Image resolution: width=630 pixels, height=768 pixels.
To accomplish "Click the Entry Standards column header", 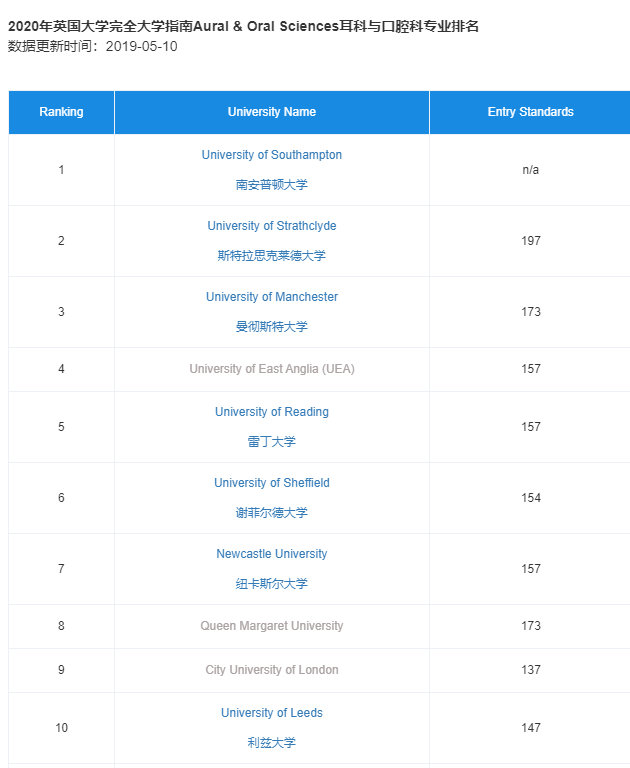I will point(531,112).
